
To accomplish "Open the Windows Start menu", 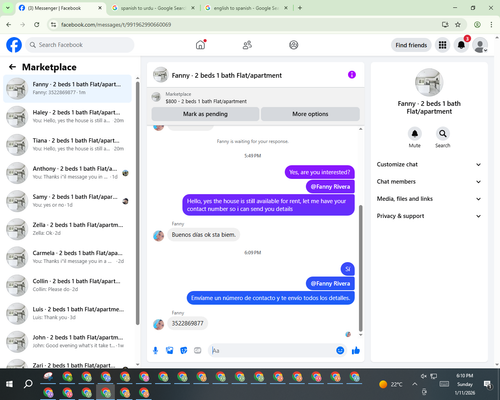I will point(9,384).
